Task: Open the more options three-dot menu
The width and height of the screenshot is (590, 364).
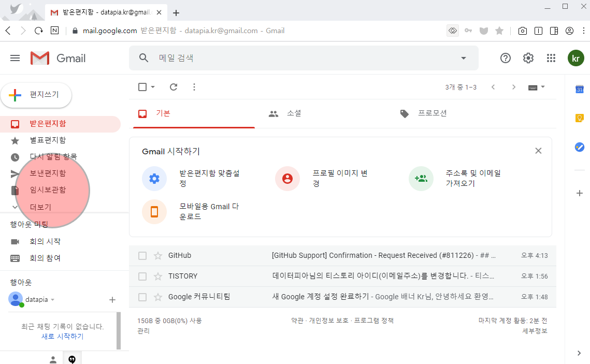Action: [194, 87]
